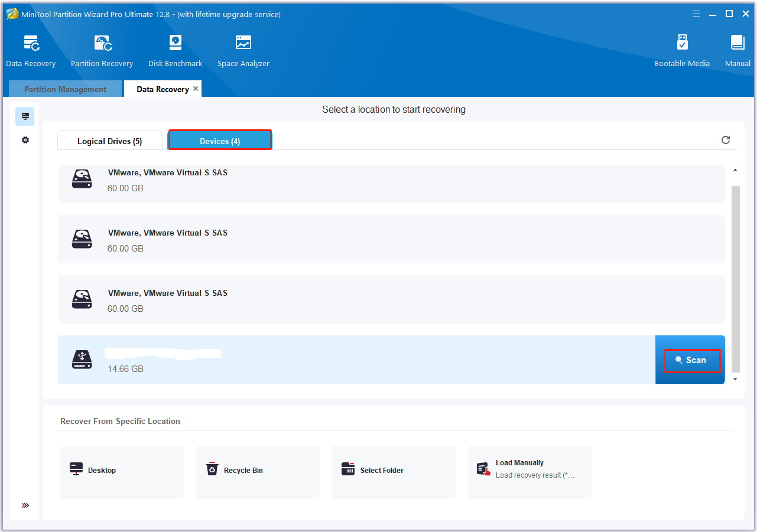Image resolution: width=757 pixels, height=532 pixels.
Task: Switch to Logical Drives (5) tab
Action: tap(109, 141)
